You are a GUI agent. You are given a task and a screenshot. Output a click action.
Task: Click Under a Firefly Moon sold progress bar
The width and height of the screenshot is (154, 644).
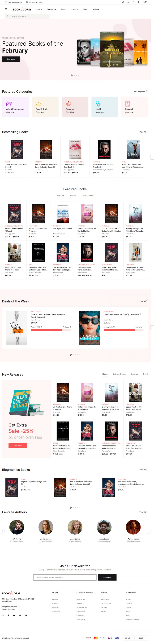(123, 330)
